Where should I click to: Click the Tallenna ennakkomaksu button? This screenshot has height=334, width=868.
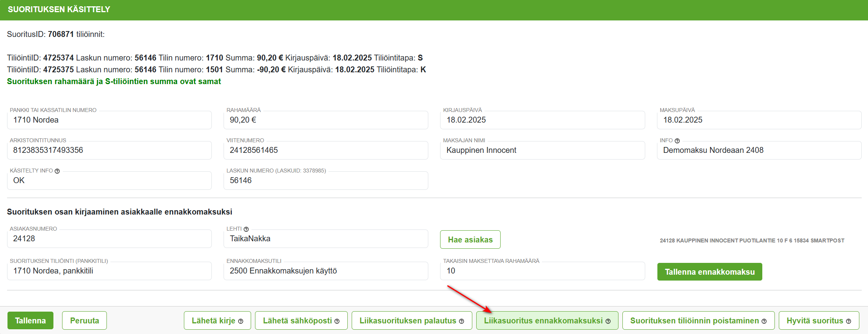tap(710, 272)
